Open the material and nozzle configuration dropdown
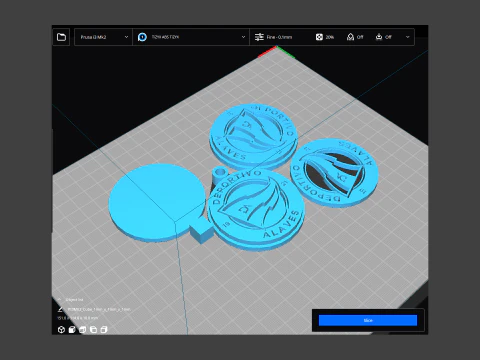The image size is (480, 360). (x=191, y=37)
